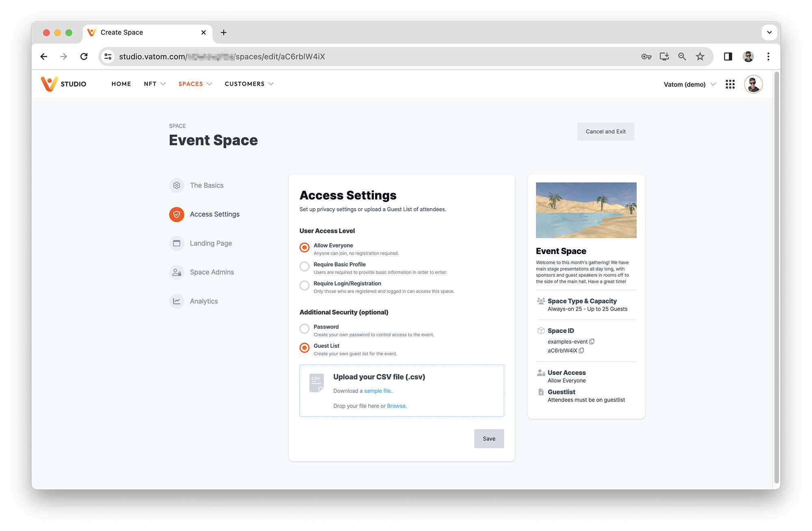Click the install app icon

[664, 56]
